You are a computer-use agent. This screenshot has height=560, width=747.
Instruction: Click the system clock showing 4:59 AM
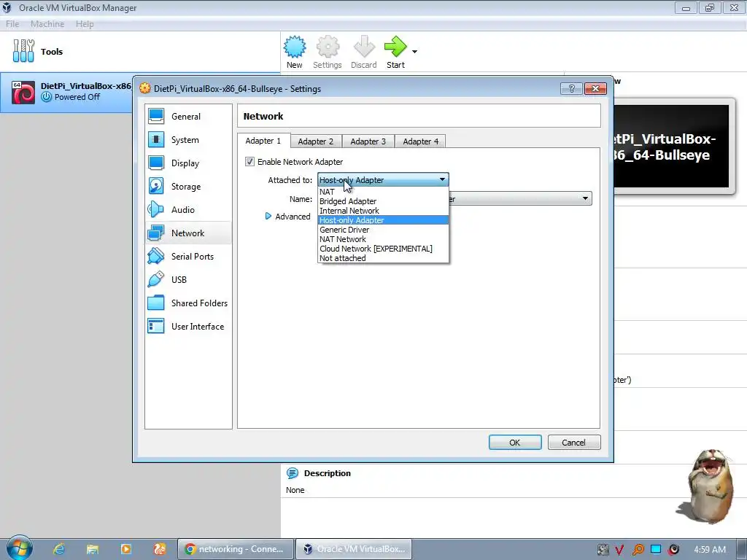point(709,550)
